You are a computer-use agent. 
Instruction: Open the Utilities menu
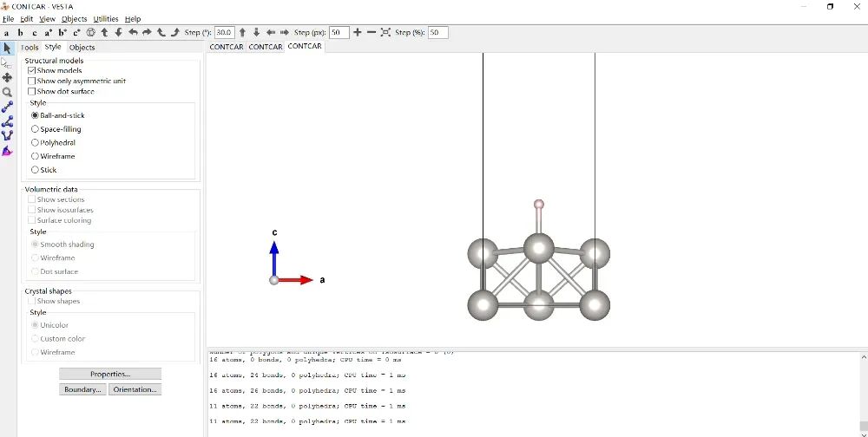[106, 19]
